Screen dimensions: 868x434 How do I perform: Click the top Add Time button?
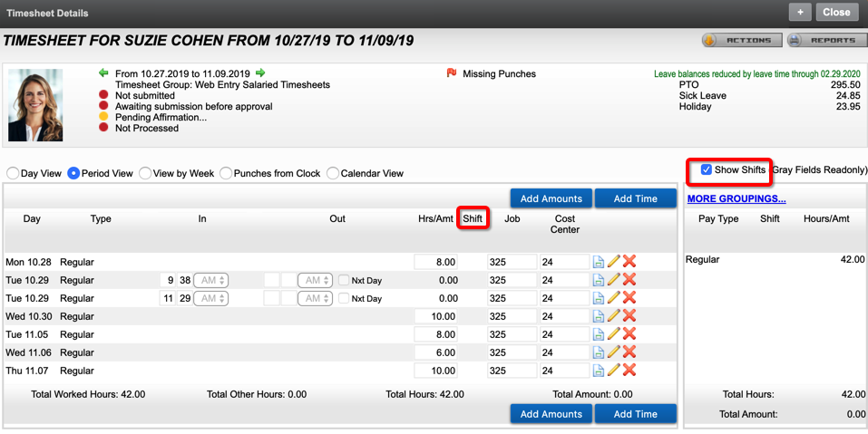pos(635,198)
